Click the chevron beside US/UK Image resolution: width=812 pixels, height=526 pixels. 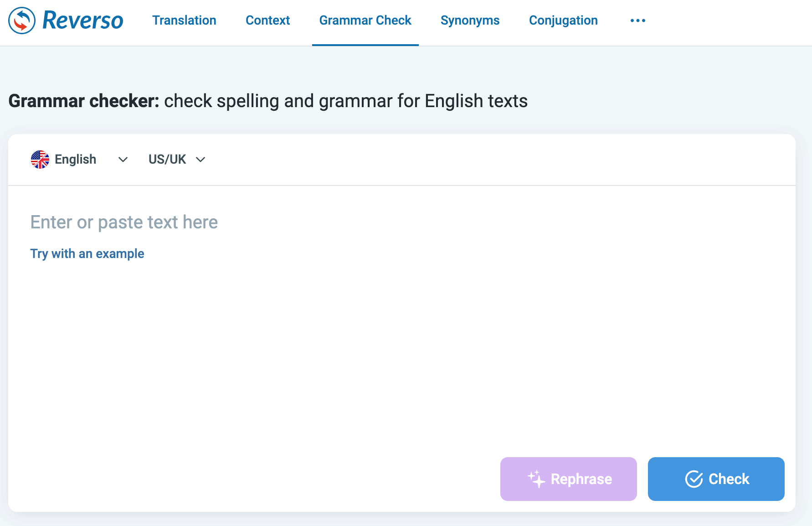(x=200, y=160)
